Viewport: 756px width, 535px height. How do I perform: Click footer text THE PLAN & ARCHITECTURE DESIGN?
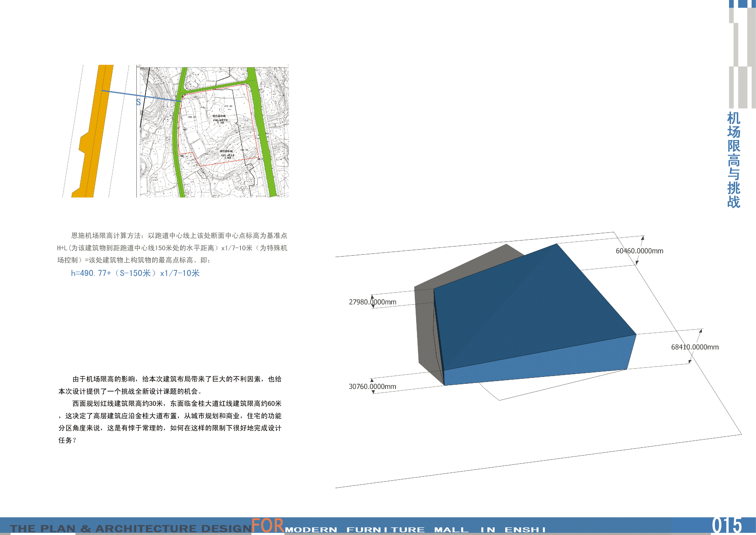131,528
